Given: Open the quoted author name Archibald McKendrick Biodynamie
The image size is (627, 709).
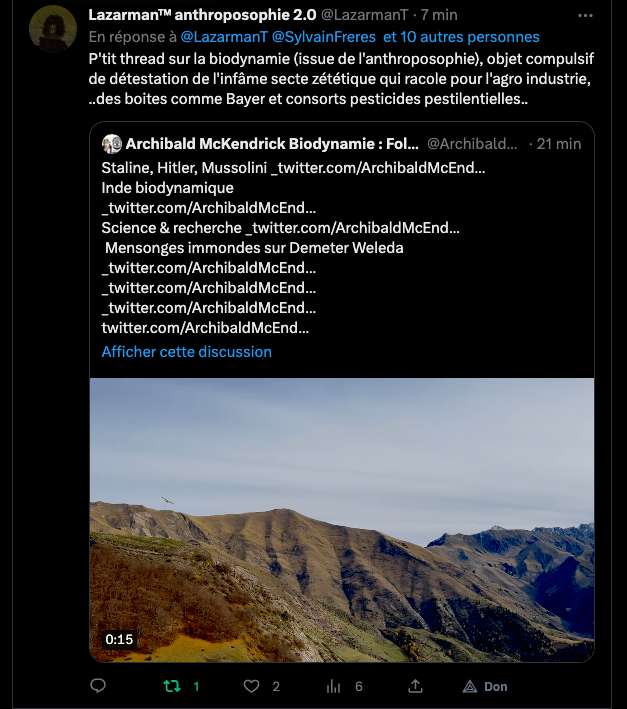Looking at the screenshot, I should 272,144.
